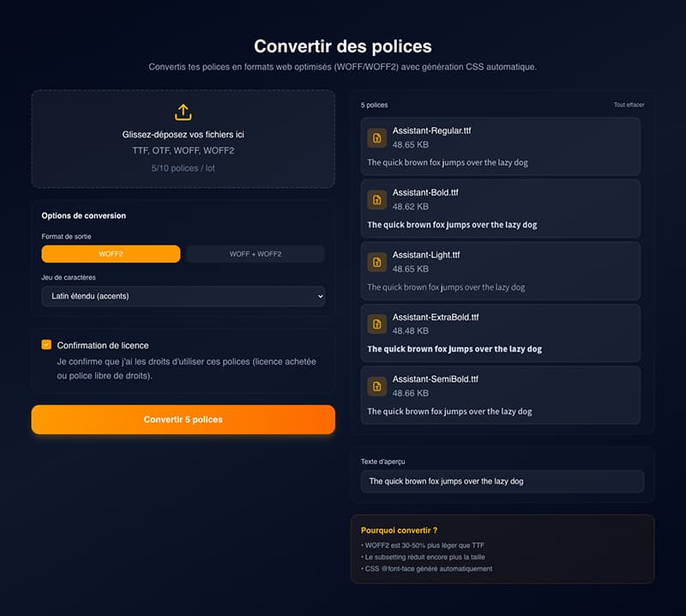Image resolution: width=686 pixels, height=616 pixels.
Task: Click the file icon beside Assistant-Regular.ttf
Action: click(376, 137)
